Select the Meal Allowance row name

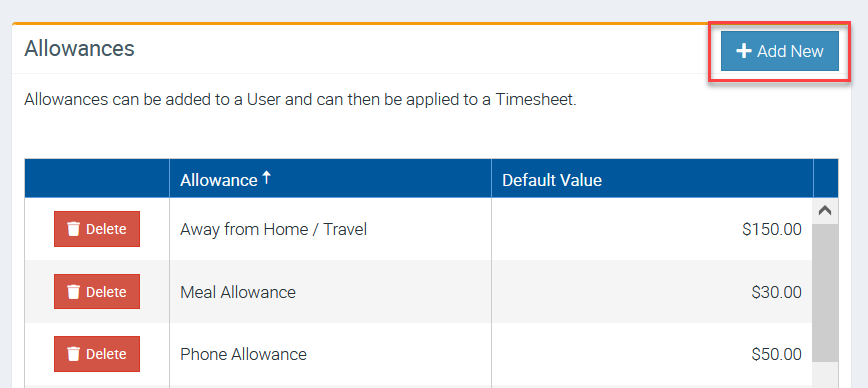238,292
